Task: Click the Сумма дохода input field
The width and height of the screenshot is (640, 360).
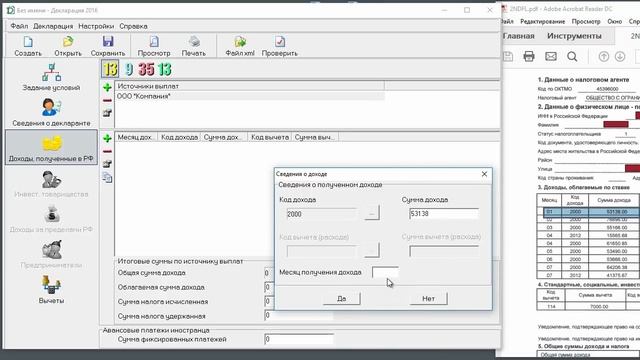Action: [444, 213]
